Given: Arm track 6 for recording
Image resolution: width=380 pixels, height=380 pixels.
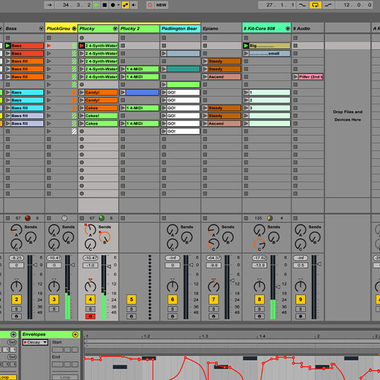Looking at the screenshot, I should (x=172, y=316).
